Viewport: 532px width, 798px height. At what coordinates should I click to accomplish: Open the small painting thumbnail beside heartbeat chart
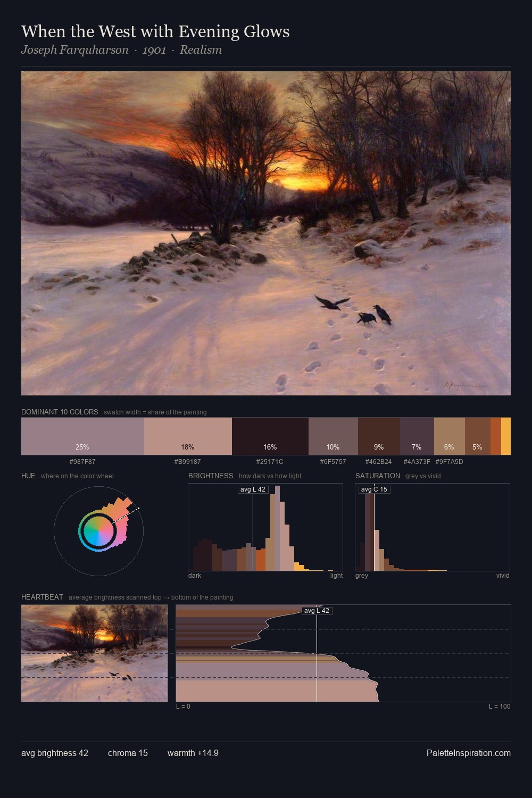click(x=94, y=653)
